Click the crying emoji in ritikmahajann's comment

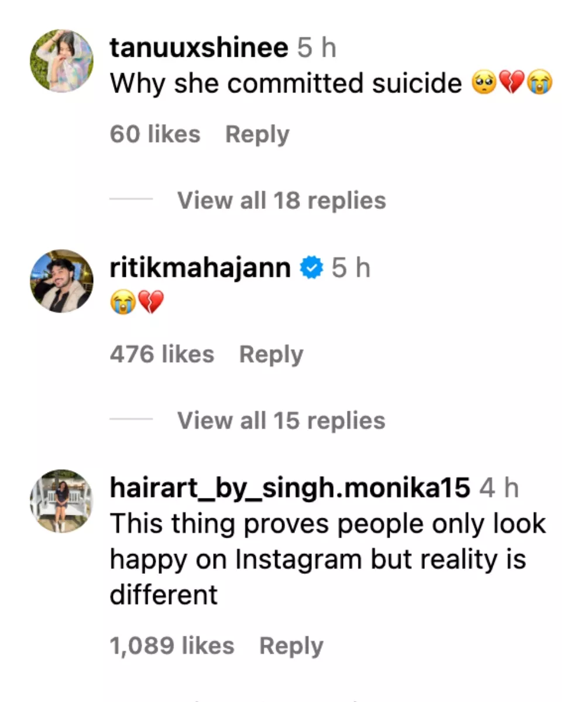click(x=122, y=302)
